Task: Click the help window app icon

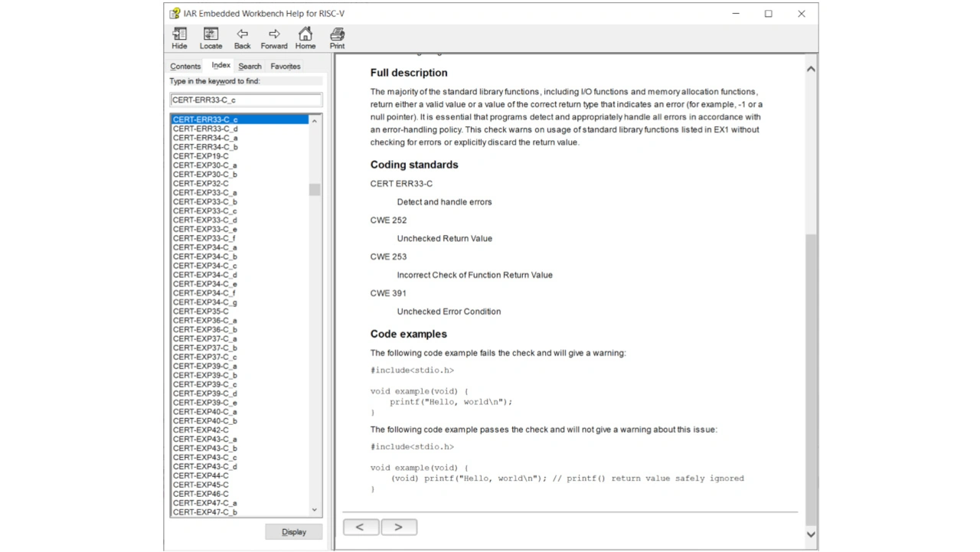Action: coord(175,14)
